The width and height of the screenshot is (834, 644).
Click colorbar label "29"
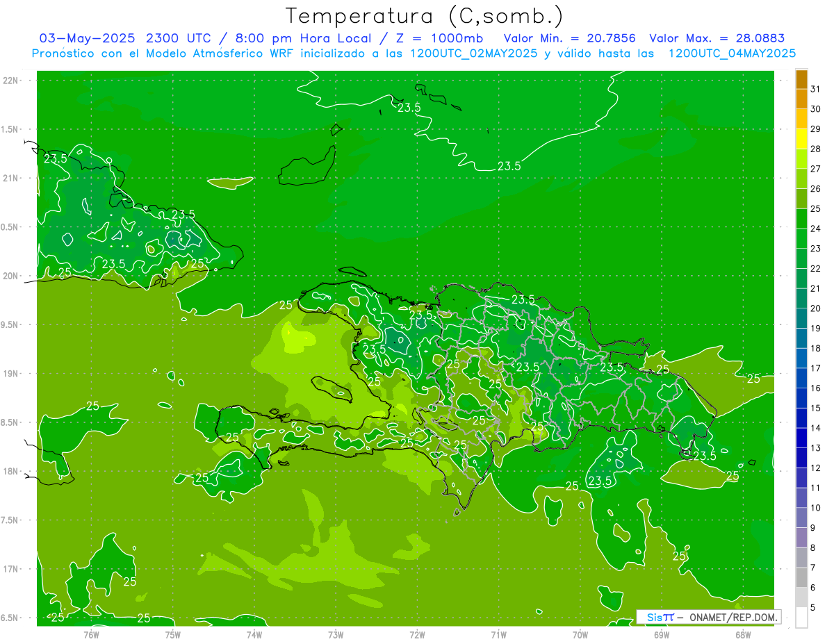(x=816, y=129)
